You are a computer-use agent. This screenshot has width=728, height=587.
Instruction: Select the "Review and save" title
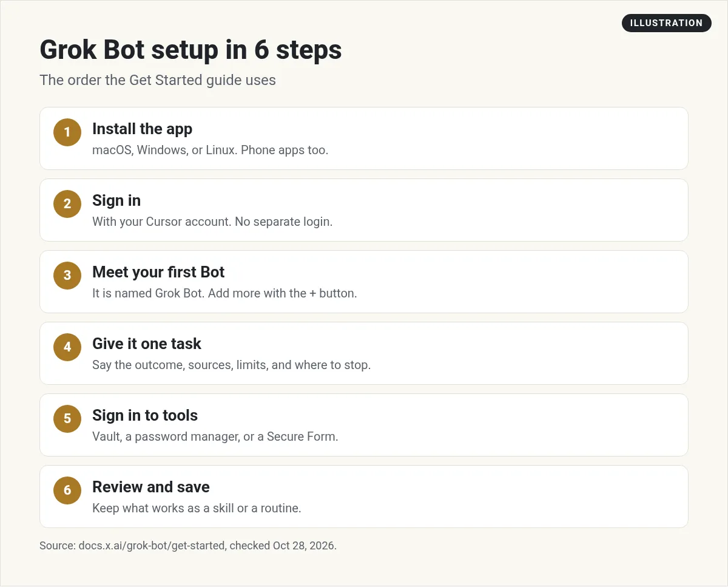(151, 487)
